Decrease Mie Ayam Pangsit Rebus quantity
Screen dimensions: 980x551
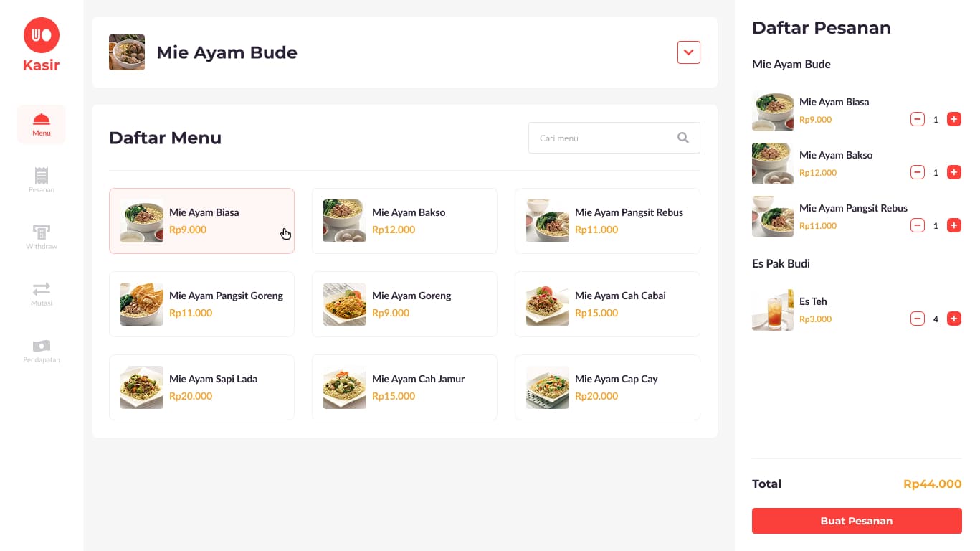click(918, 225)
